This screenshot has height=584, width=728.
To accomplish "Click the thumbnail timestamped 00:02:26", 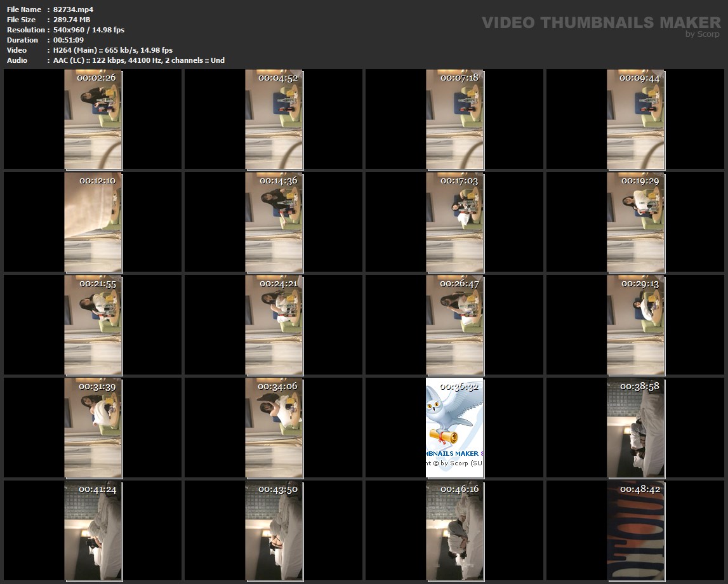I will [x=93, y=119].
